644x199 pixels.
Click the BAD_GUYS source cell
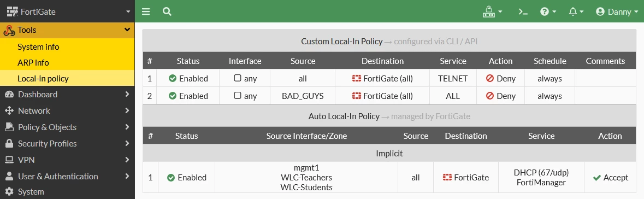(x=303, y=96)
